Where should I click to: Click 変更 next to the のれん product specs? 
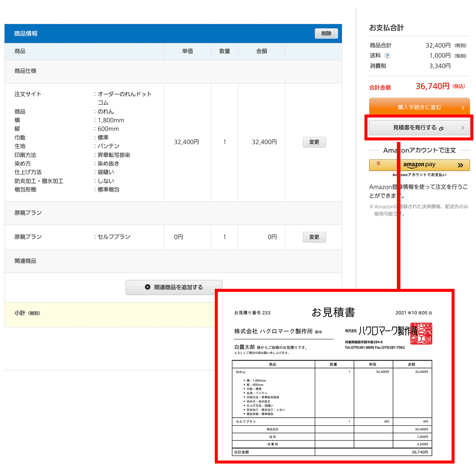pos(314,142)
